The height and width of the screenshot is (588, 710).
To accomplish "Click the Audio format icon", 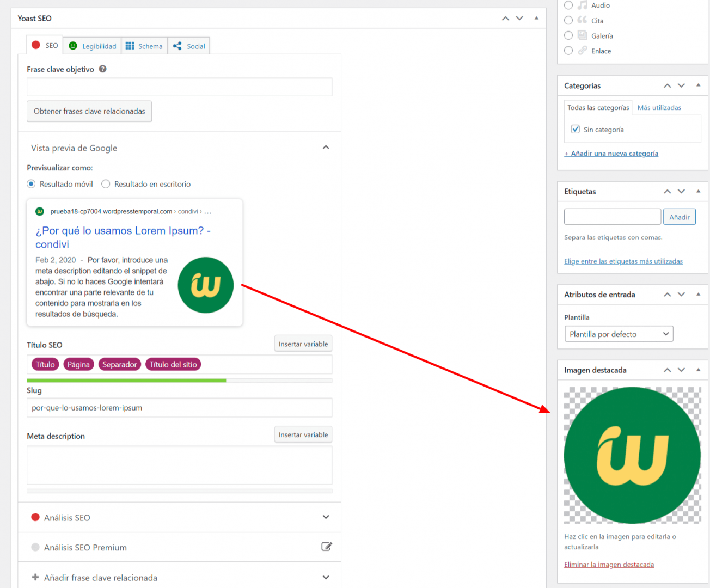I will [583, 5].
